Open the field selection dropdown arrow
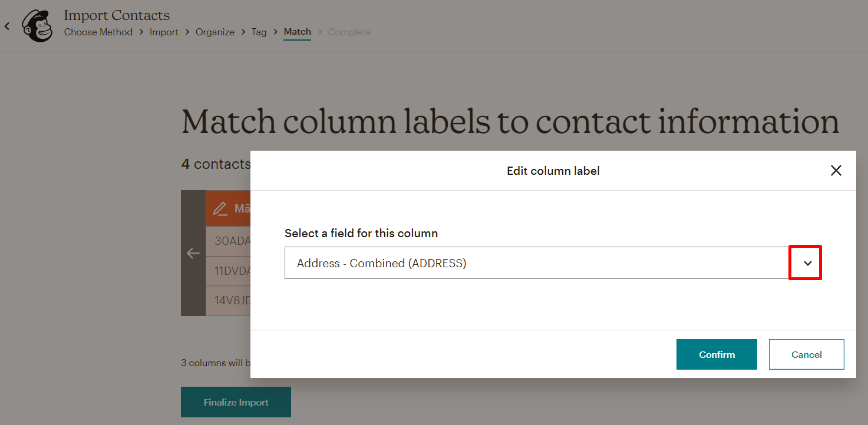 (x=805, y=263)
